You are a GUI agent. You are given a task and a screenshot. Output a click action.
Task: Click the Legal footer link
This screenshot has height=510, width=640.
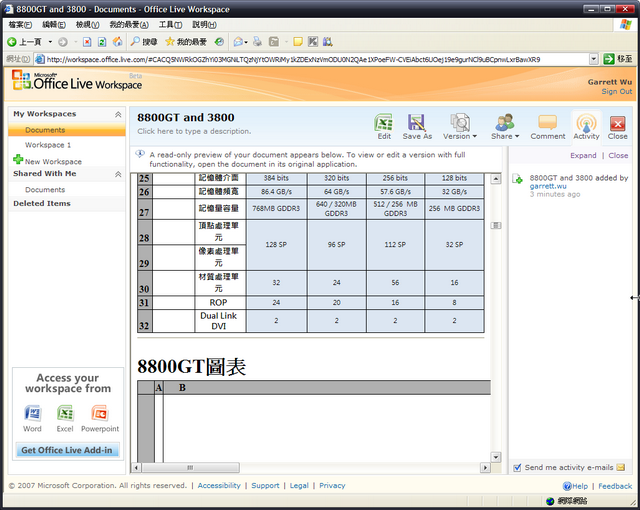click(299, 486)
